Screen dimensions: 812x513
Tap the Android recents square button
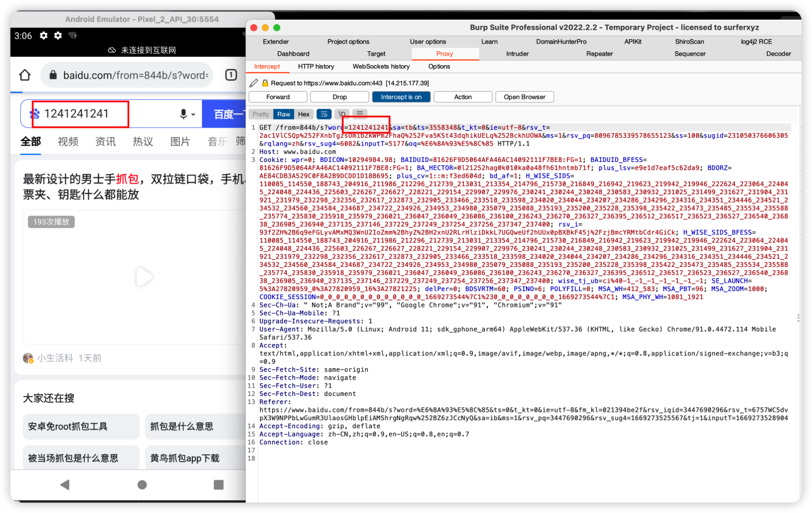click(x=218, y=485)
